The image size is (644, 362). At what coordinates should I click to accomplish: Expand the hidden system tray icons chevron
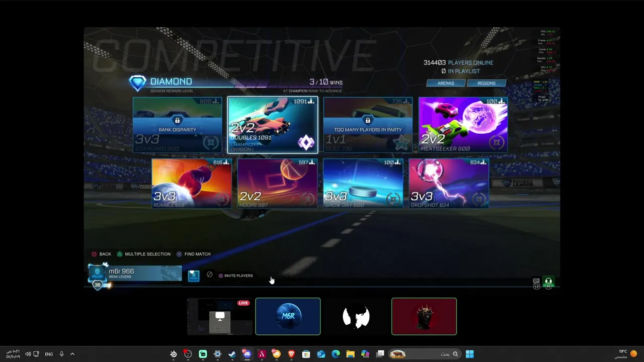pyautogui.click(x=72, y=354)
